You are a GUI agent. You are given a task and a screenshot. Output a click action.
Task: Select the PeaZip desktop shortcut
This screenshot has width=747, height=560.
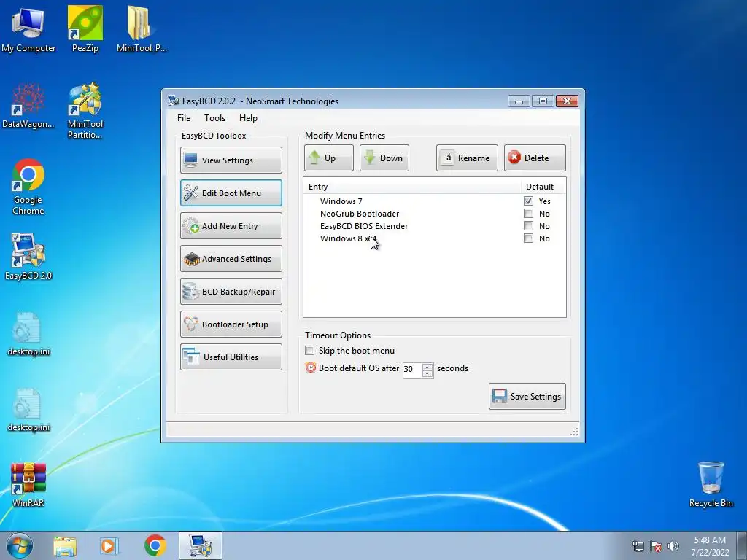pyautogui.click(x=85, y=29)
